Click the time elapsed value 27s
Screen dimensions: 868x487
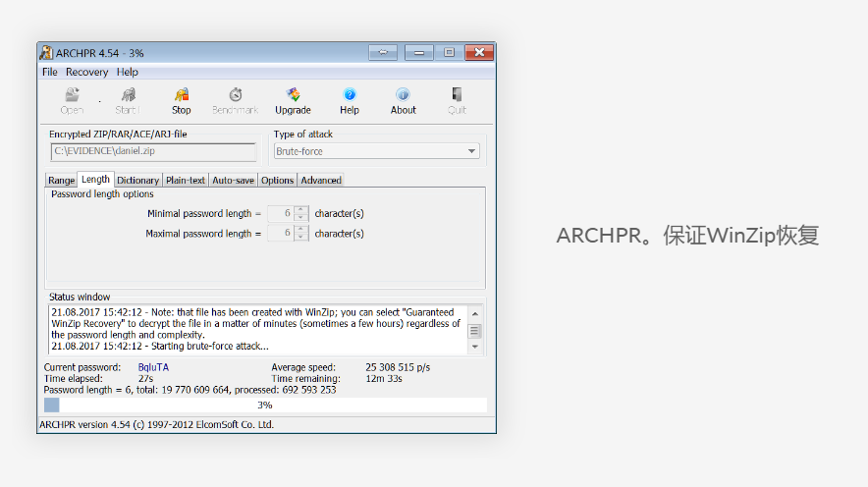(145, 379)
